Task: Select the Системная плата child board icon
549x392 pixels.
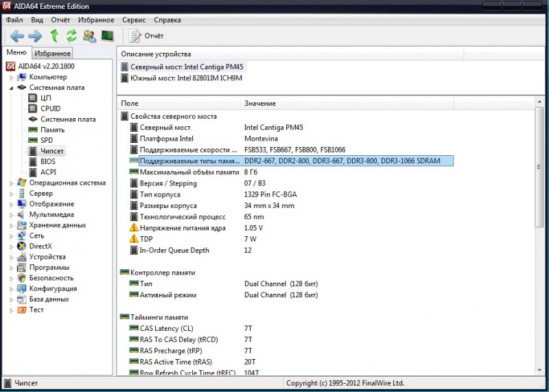Action: (33, 119)
